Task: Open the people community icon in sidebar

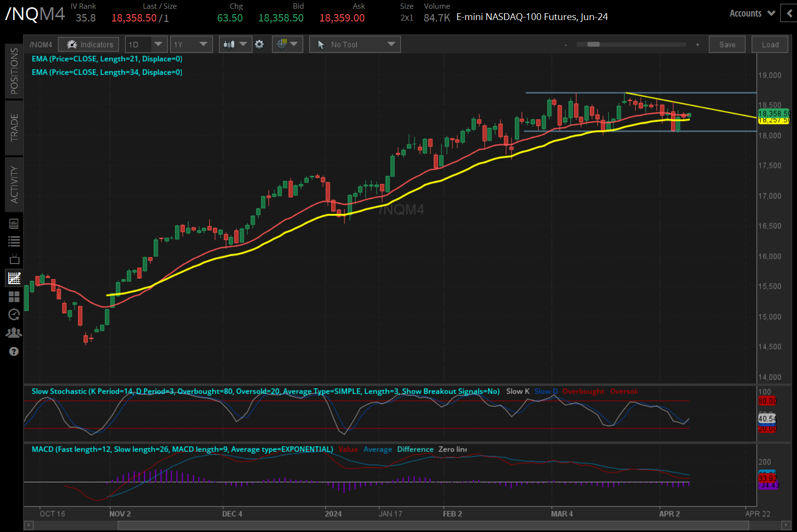Action: point(14,333)
